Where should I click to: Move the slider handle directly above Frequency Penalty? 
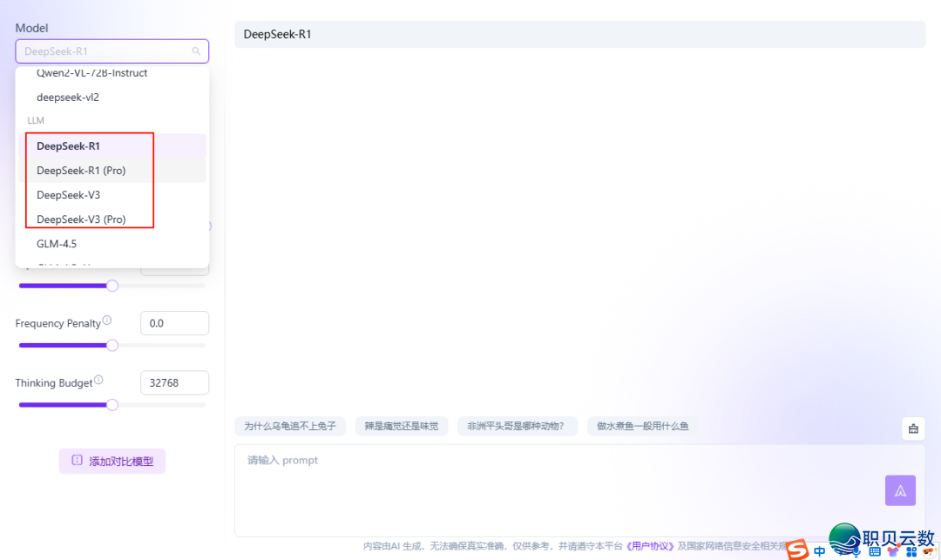coord(112,286)
